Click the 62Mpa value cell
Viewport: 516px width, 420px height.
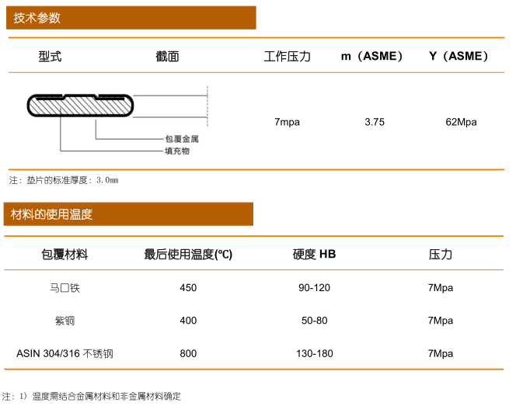click(461, 122)
